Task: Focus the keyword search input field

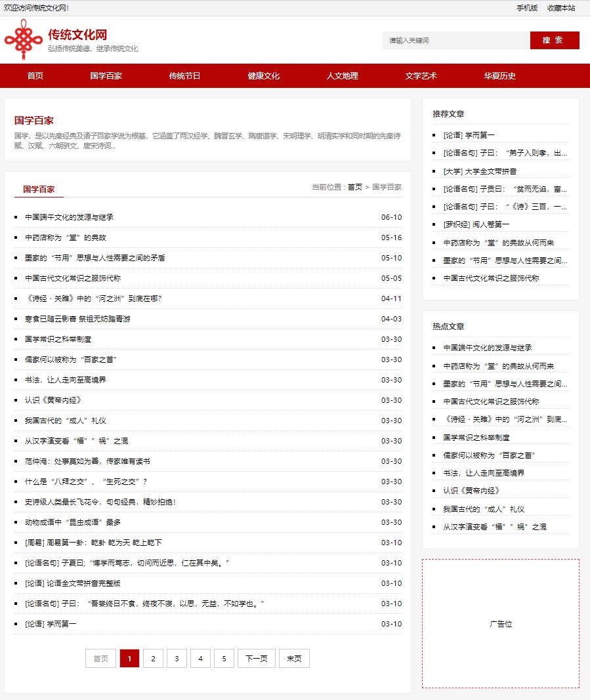Action: (455, 40)
